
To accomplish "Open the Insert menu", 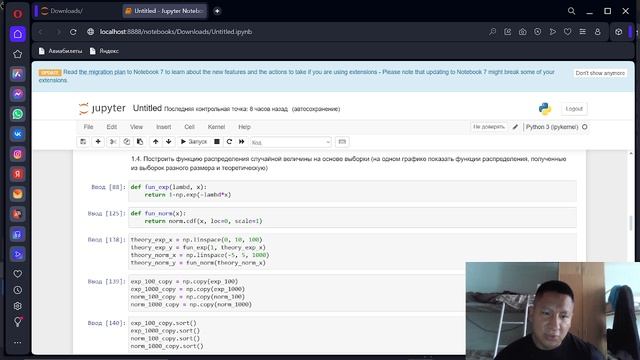I will point(163,127).
